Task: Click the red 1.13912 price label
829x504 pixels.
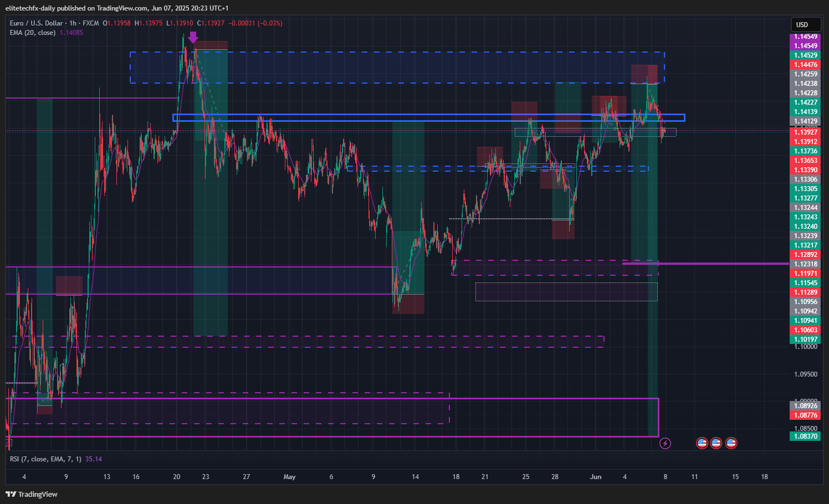Action: (805, 142)
